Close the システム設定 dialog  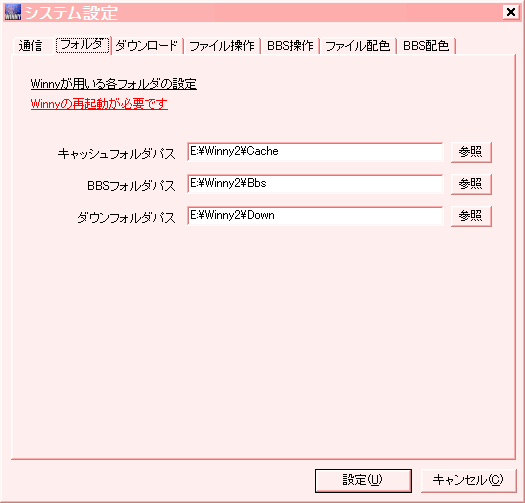click(511, 12)
